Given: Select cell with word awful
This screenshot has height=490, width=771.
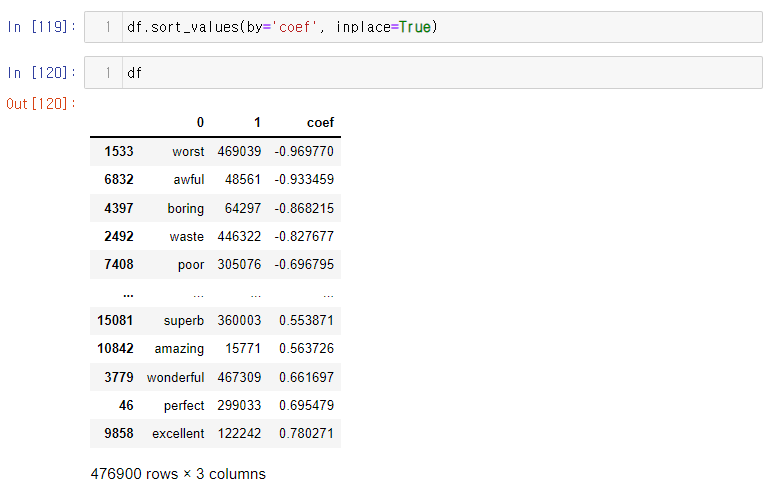Looking at the screenshot, I should click(189, 179).
